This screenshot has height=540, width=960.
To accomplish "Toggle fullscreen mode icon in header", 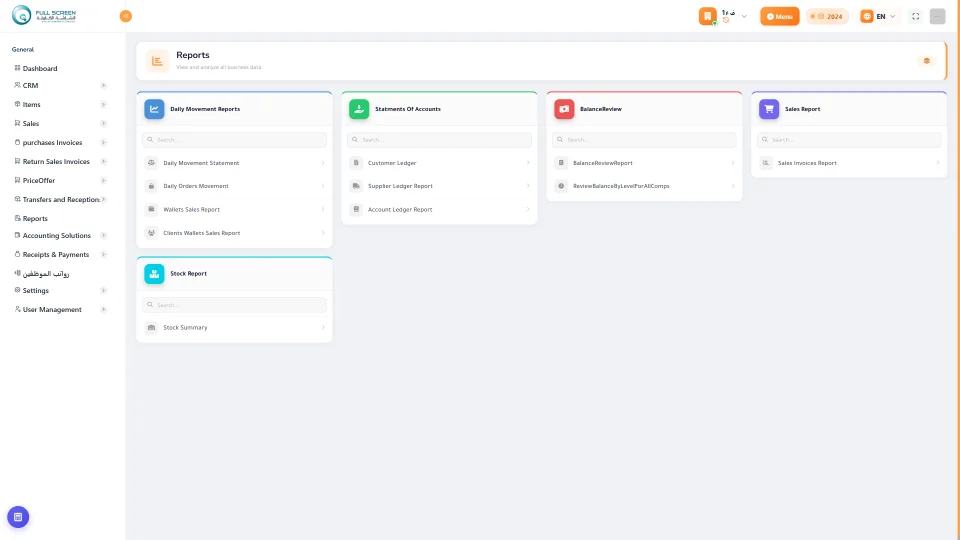I will [x=915, y=17].
